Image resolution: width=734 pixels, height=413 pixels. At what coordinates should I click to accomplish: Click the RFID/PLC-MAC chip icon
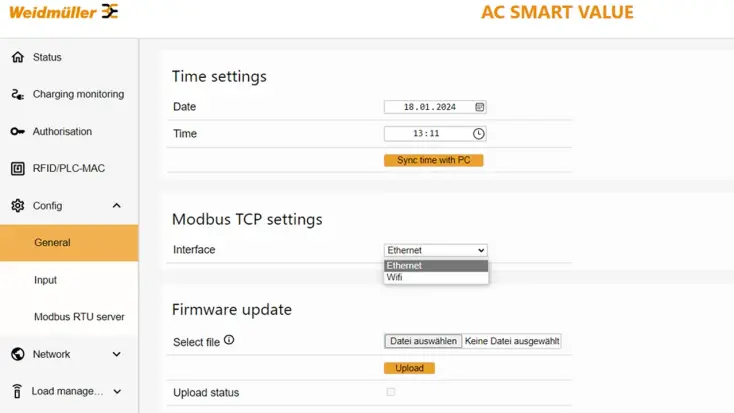click(x=17, y=169)
